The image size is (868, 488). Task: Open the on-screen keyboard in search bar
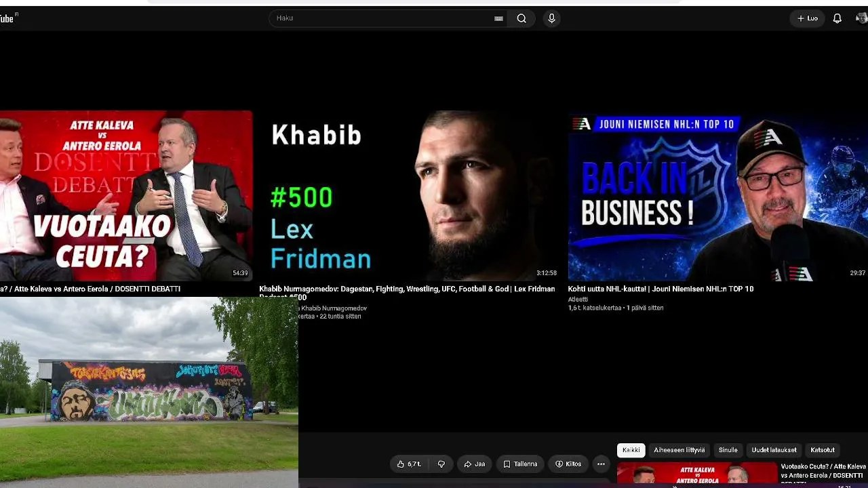click(498, 18)
